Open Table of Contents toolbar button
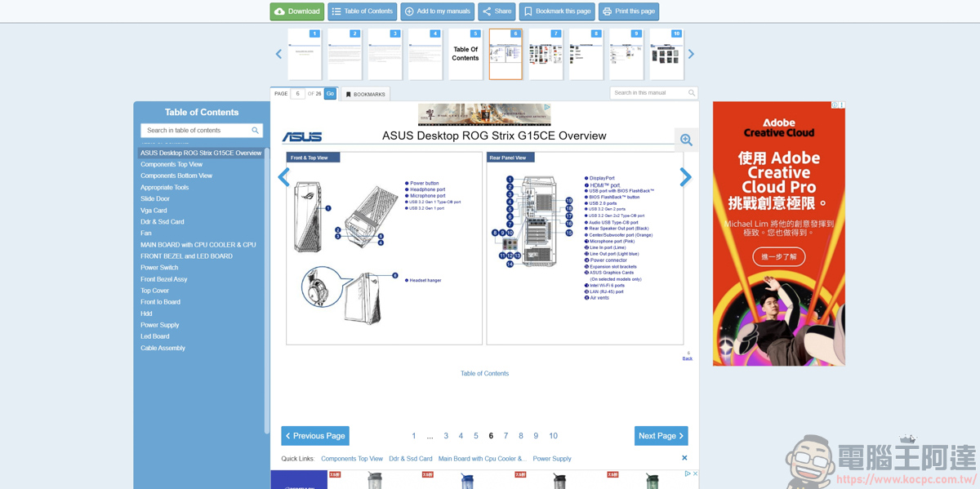 (362, 11)
